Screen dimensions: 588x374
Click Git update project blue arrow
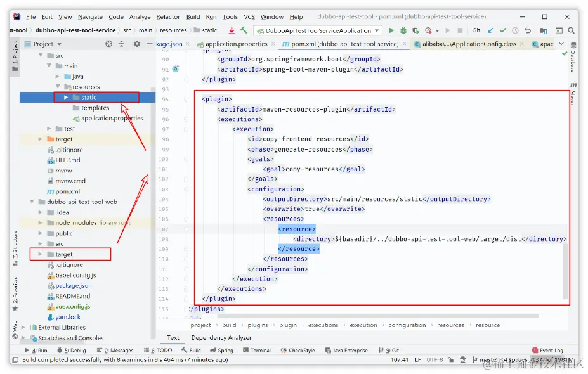pyautogui.click(x=490, y=30)
